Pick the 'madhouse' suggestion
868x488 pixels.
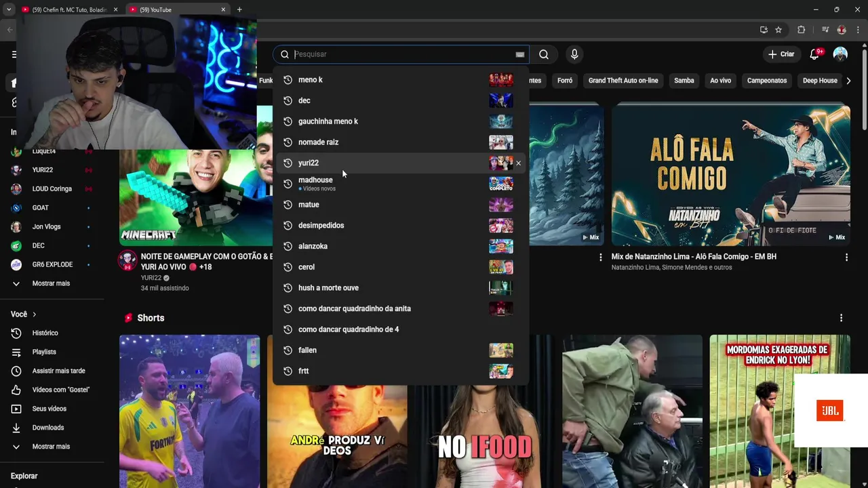coord(401,184)
